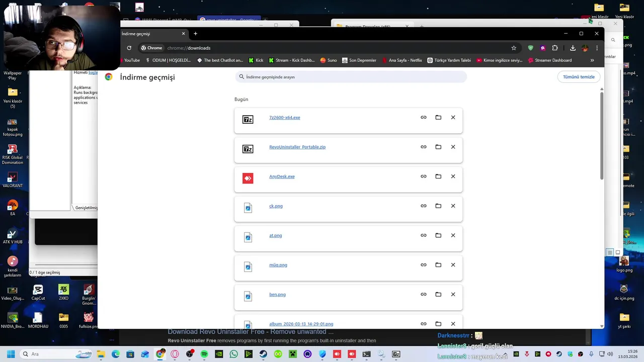Open the Ana Sayfa - Netflix bookmark
The width and height of the screenshot is (644, 362).
point(401,60)
